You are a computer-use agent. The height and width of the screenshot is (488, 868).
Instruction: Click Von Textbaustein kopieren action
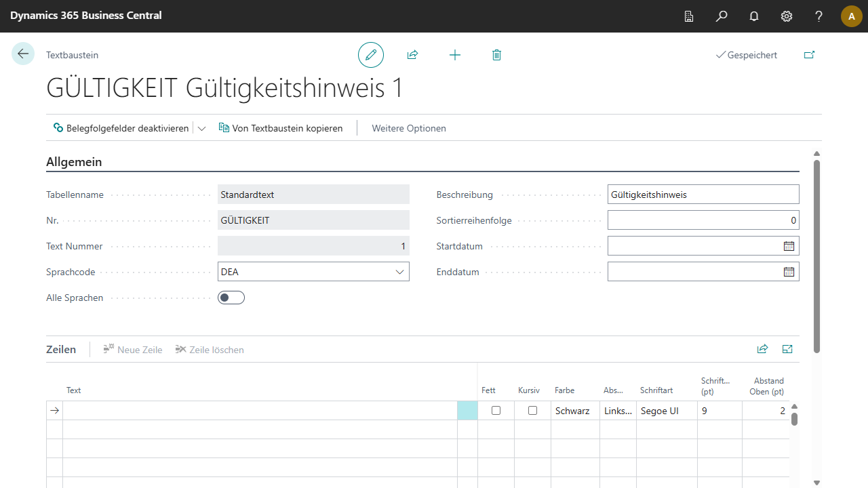point(281,128)
